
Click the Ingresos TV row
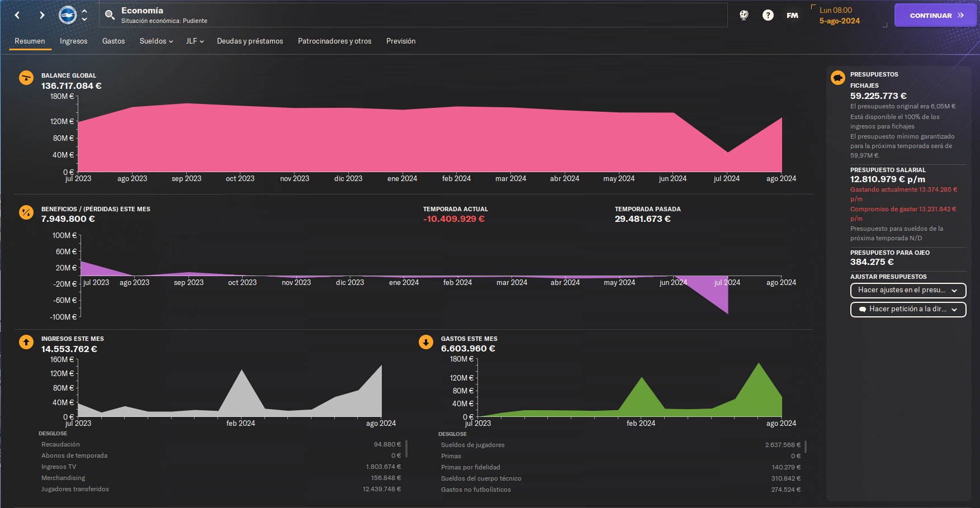click(221, 467)
